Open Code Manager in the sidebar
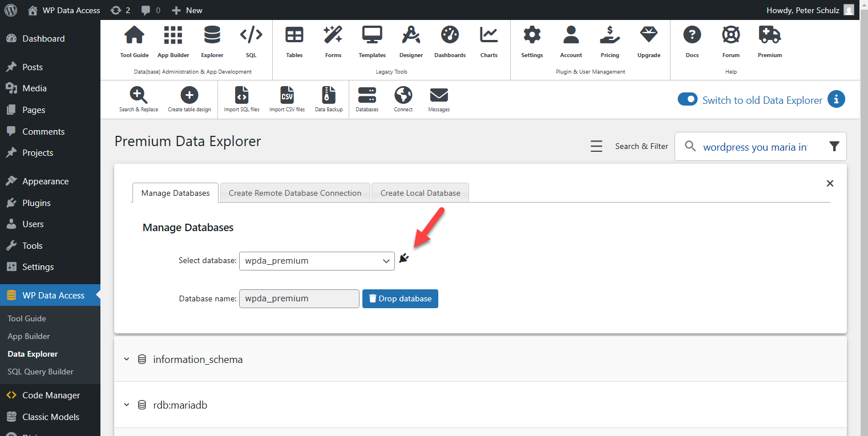The height and width of the screenshot is (436, 868). click(x=51, y=395)
